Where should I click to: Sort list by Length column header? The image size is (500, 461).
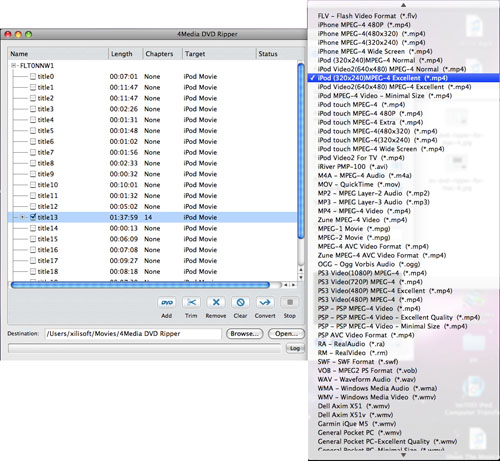(x=126, y=54)
